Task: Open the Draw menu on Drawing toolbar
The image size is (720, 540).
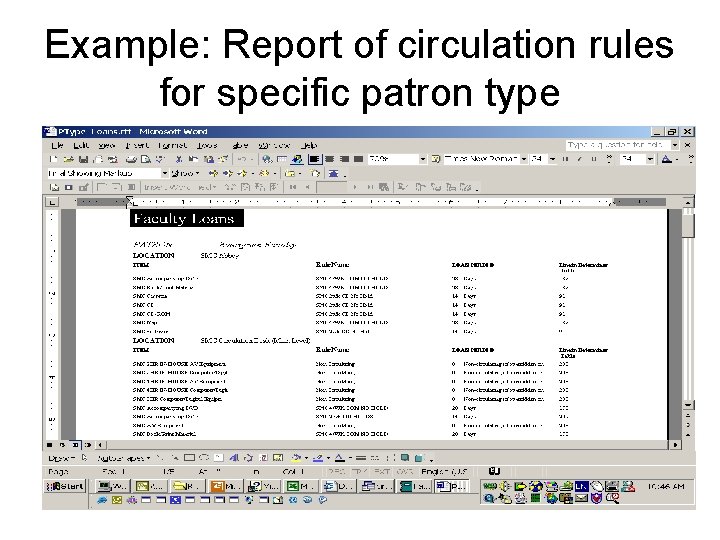Action: [62, 458]
